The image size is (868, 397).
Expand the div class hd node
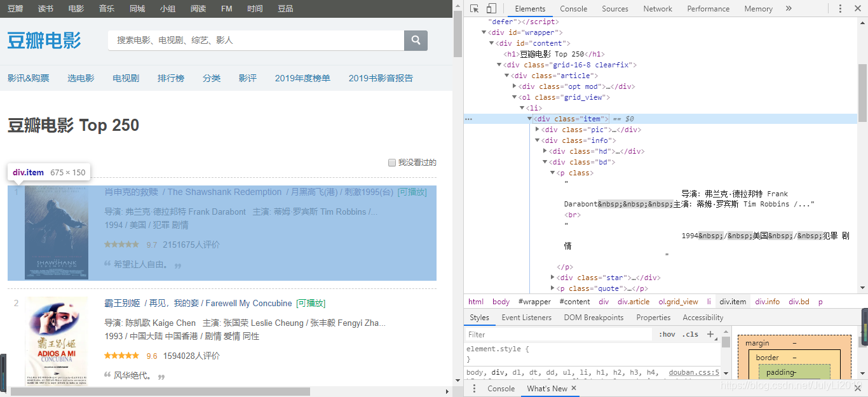pos(545,151)
